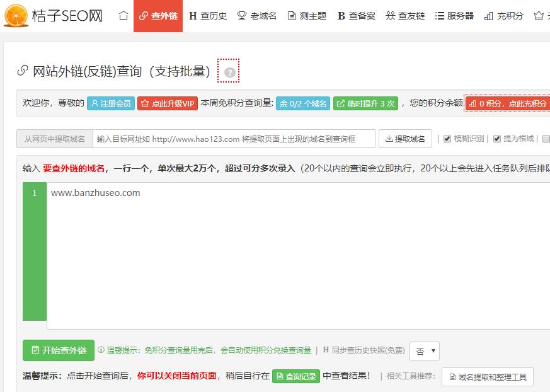Click the 查友链 link-check icon

pos(391,16)
